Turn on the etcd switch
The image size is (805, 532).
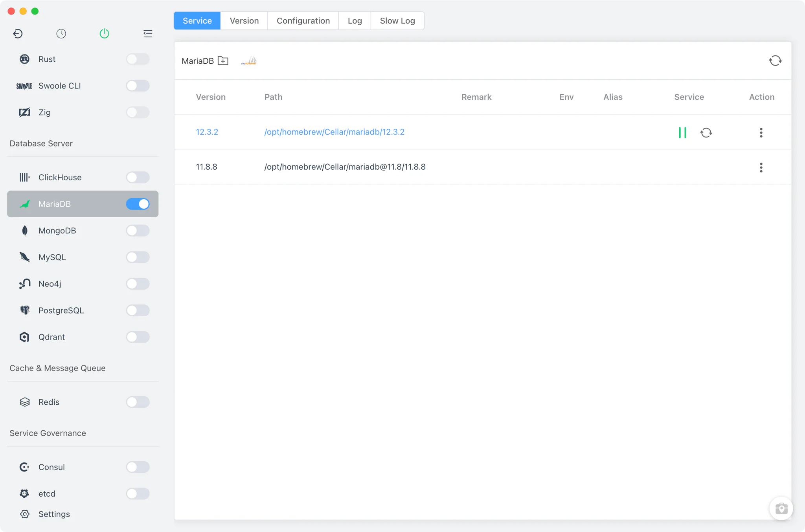pyautogui.click(x=138, y=493)
